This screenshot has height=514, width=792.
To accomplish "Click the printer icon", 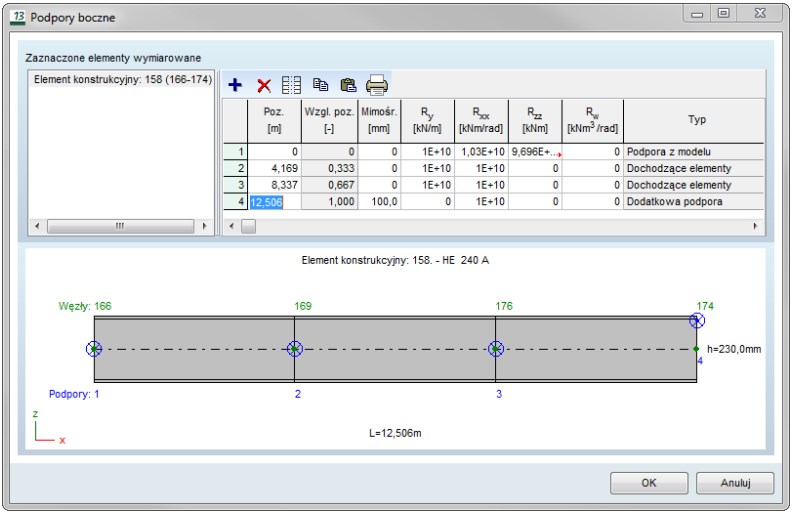I will [376, 85].
